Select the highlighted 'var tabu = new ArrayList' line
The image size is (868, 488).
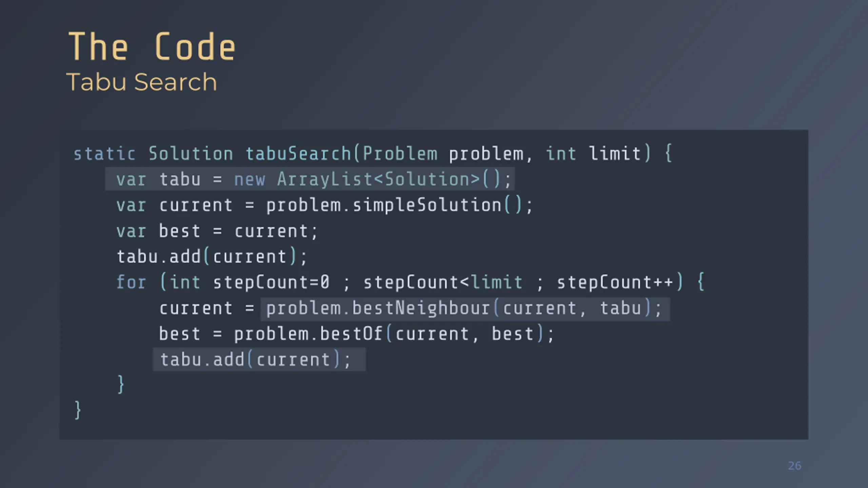(x=310, y=179)
